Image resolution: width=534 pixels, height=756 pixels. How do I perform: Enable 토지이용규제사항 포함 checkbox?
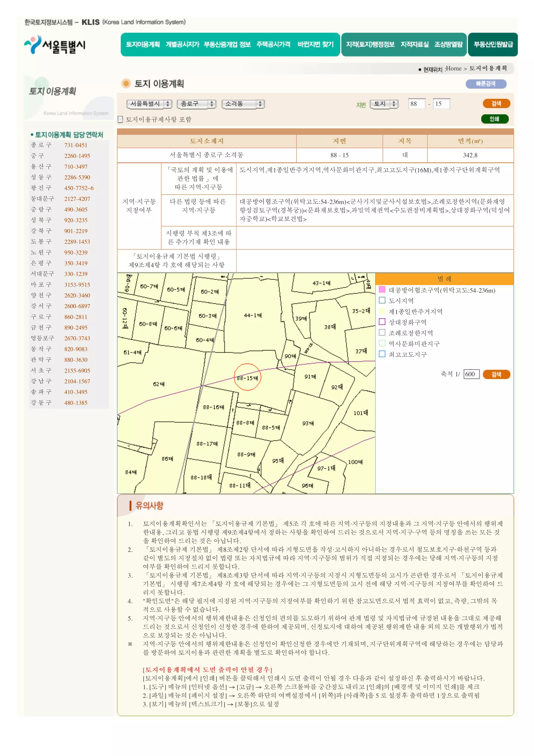120,119
